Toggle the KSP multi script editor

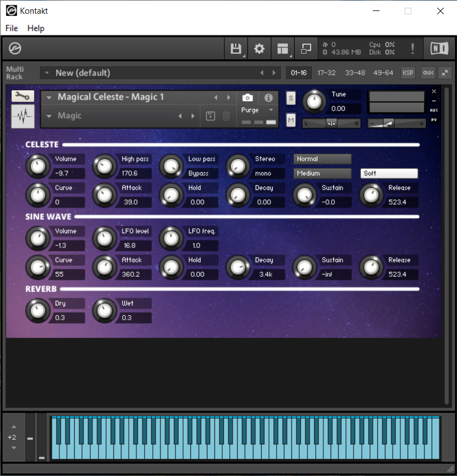(408, 73)
